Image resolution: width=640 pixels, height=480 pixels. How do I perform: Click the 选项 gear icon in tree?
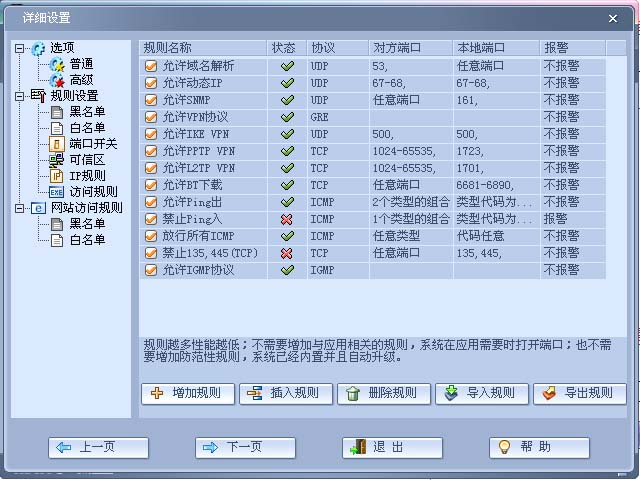tap(38, 48)
